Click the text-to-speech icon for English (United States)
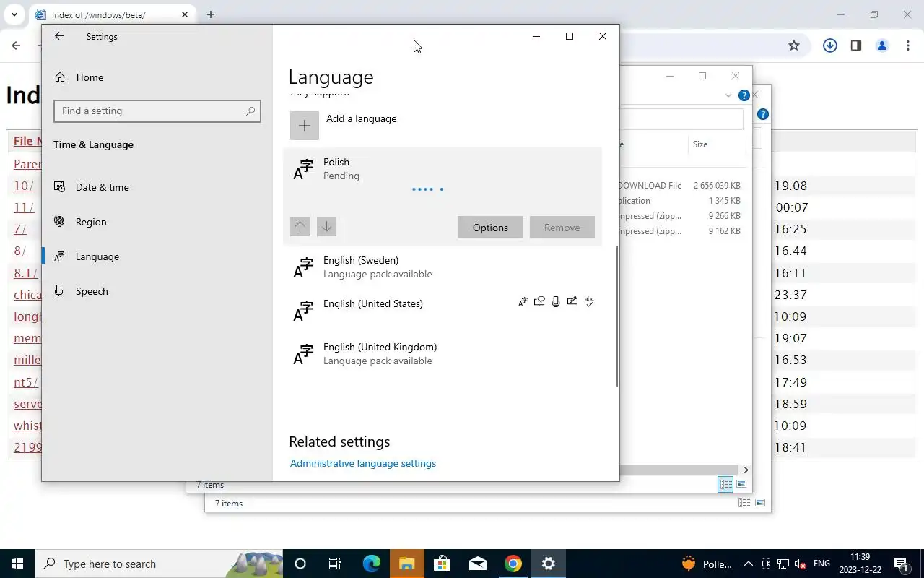 (539, 302)
